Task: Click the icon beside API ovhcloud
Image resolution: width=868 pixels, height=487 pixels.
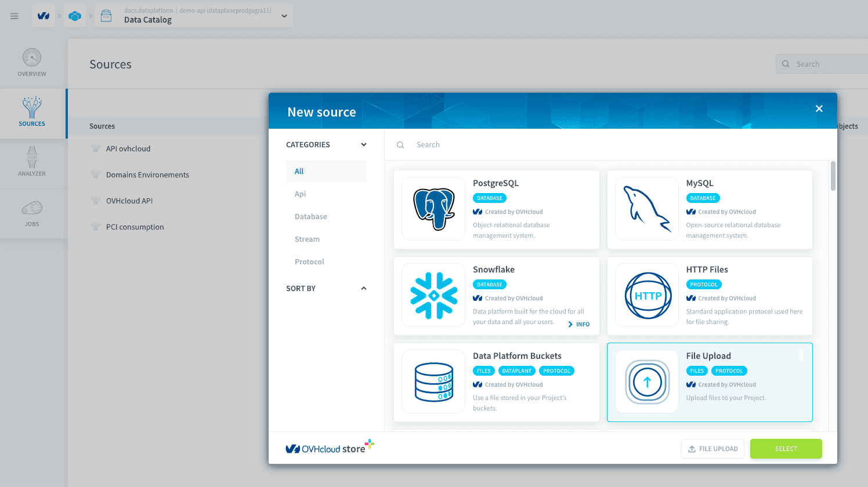Action: (96, 148)
